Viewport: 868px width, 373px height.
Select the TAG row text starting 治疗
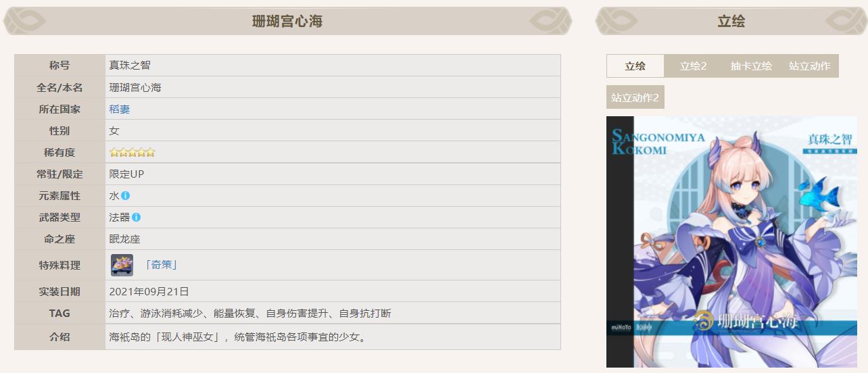(250, 314)
